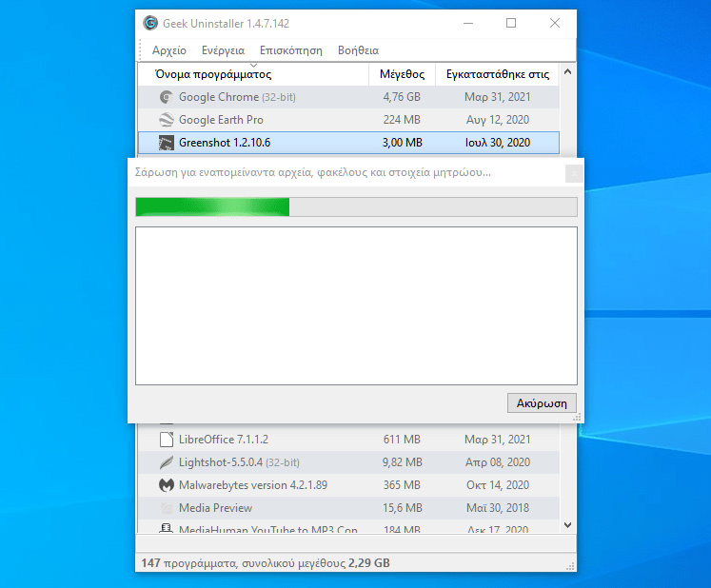Click the Google Chrome program icon
711x588 pixels.
[166, 97]
